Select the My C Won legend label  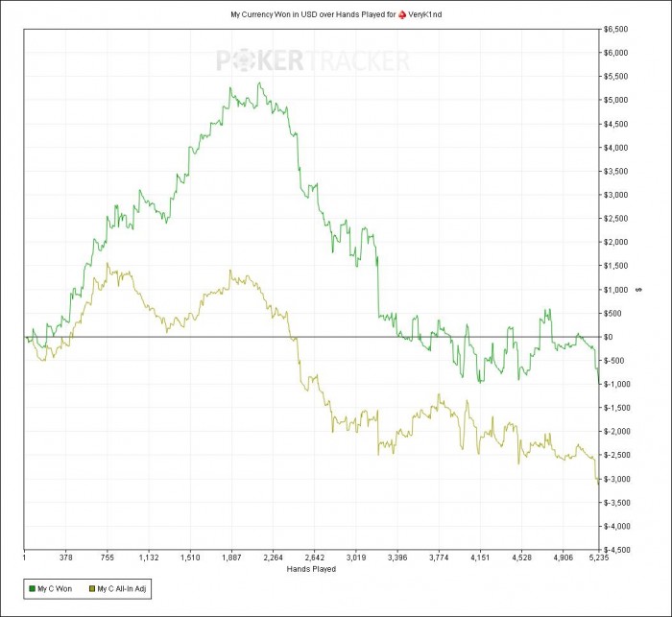click(x=55, y=589)
